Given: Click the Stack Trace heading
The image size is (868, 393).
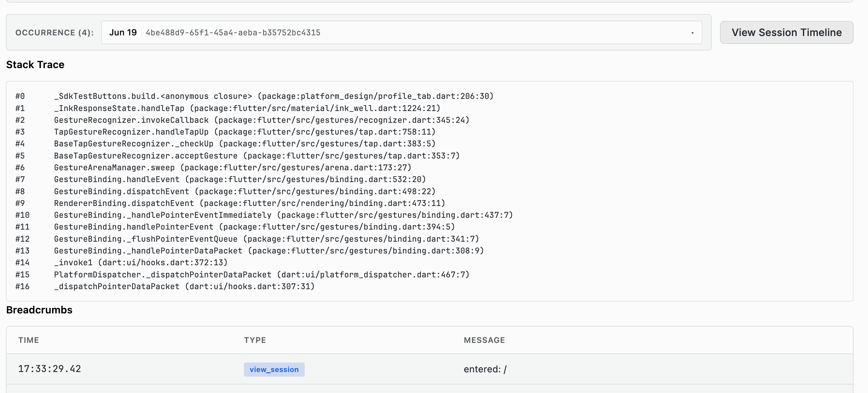Looking at the screenshot, I should coord(35,65).
